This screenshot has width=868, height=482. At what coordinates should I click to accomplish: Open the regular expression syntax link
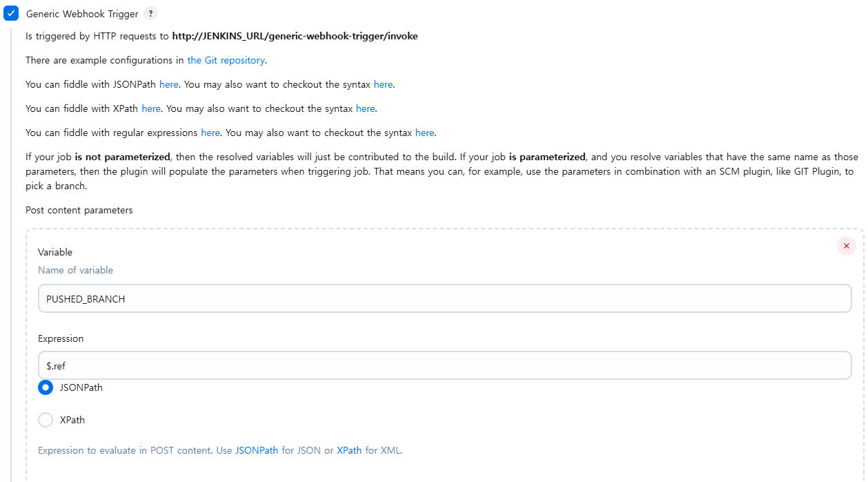(x=424, y=133)
